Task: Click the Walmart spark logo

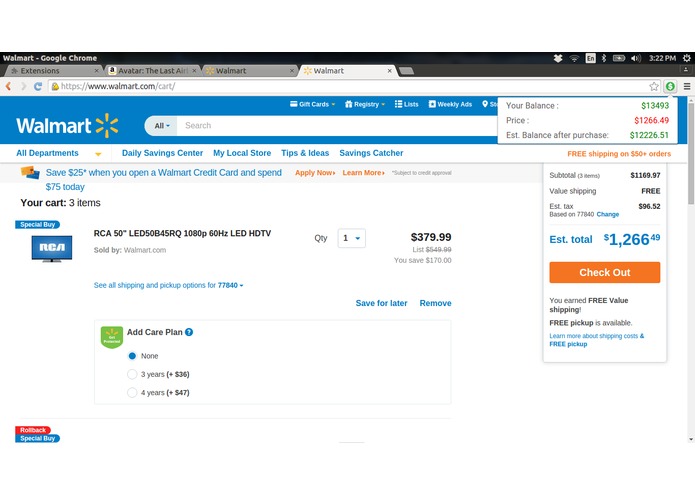Action: 107,125
